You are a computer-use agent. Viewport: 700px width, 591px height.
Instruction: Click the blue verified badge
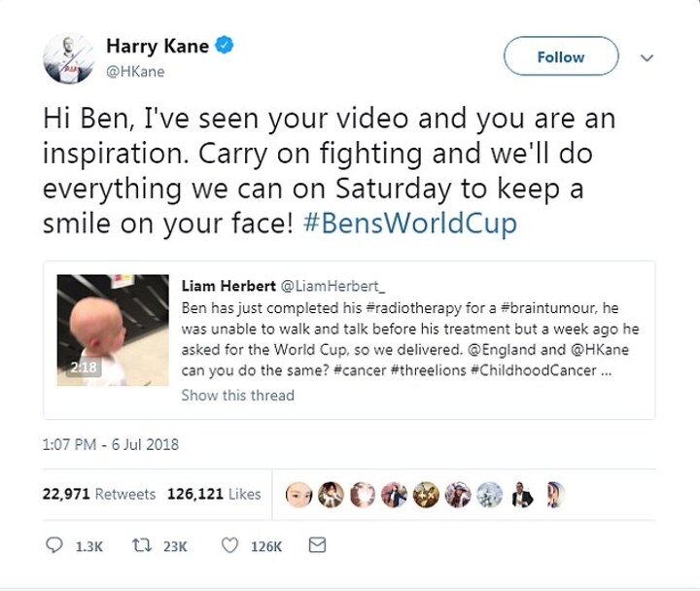(x=224, y=46)
